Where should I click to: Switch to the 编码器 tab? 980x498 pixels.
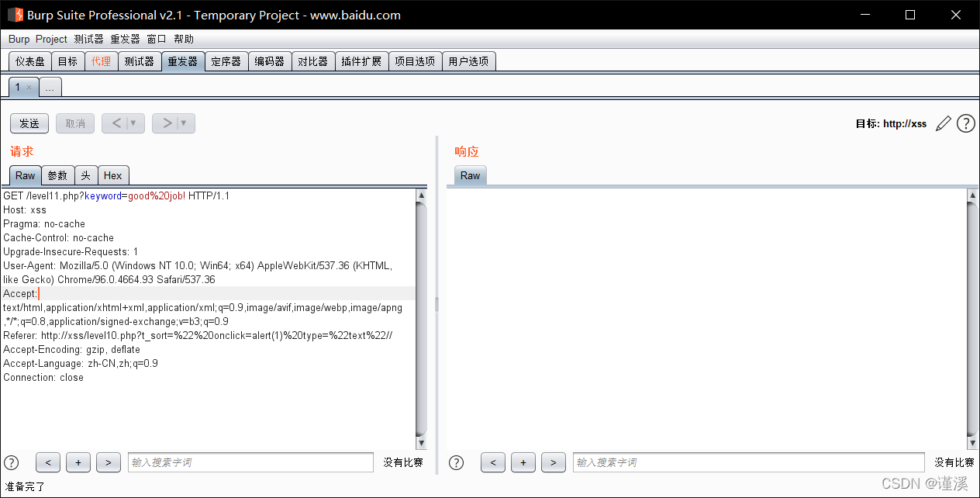click(270, 61)
